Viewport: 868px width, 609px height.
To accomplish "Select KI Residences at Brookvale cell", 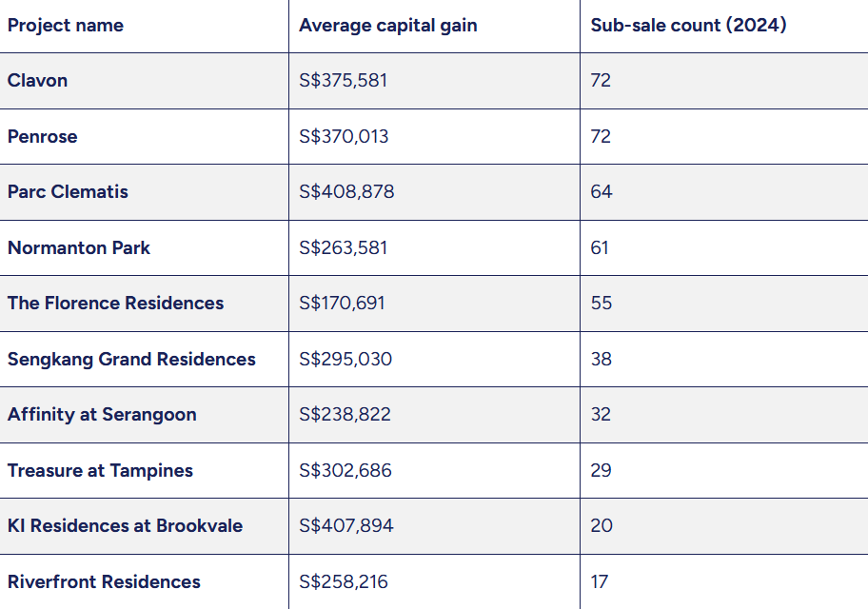I will click(x=125, y=526).
